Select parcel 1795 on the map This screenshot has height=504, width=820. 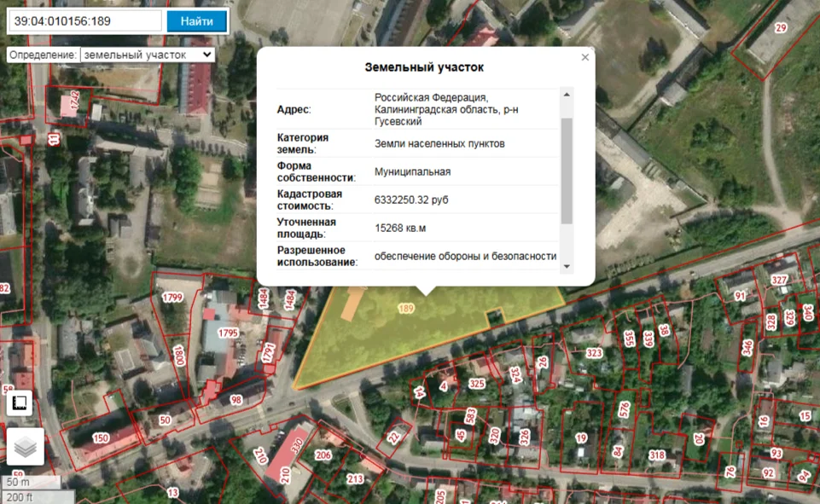coord(228,333)
